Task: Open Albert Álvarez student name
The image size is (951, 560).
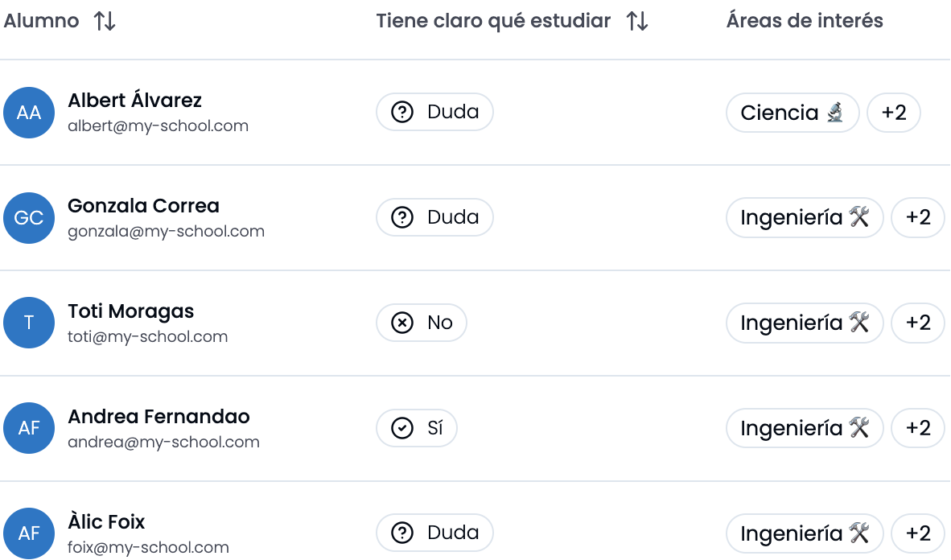Action: 134,100
